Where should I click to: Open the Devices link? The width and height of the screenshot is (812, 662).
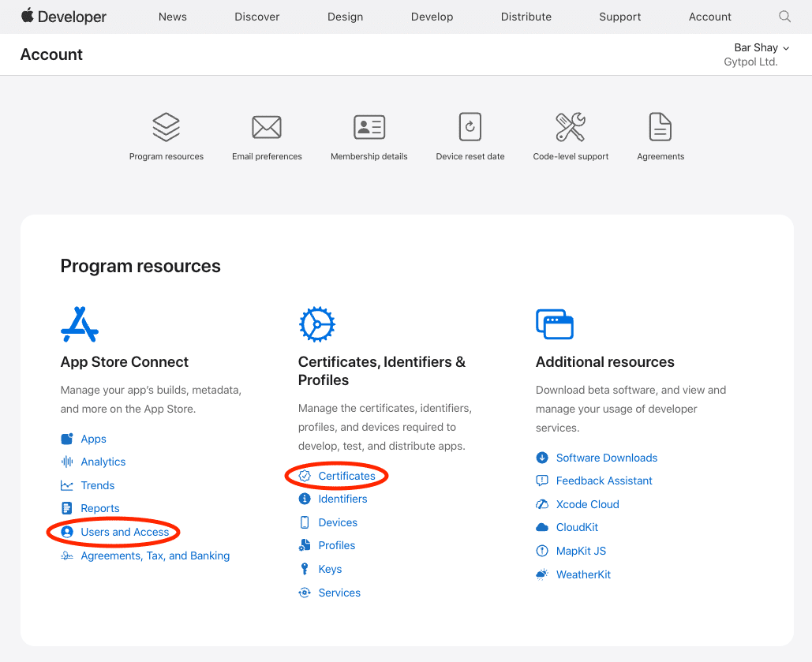click(x=338, y=522)
